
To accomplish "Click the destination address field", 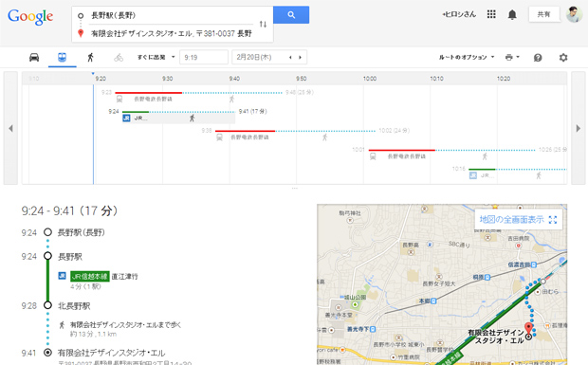I will point(172,33).
